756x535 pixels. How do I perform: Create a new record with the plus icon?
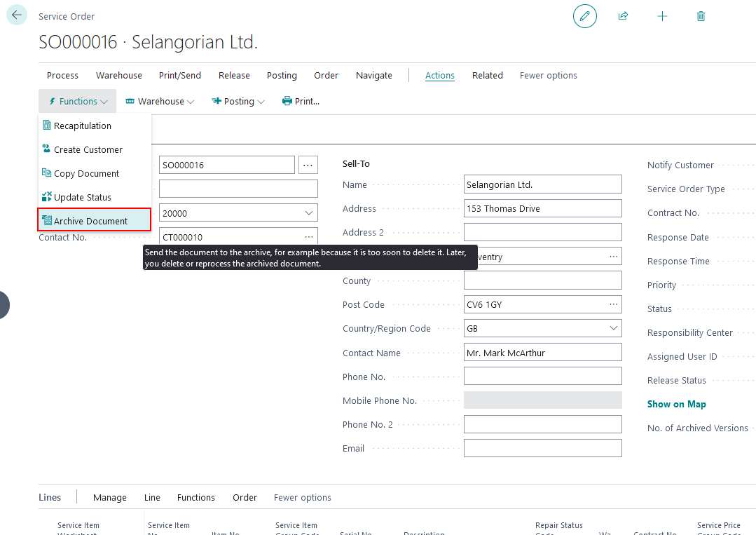[662, 15]
